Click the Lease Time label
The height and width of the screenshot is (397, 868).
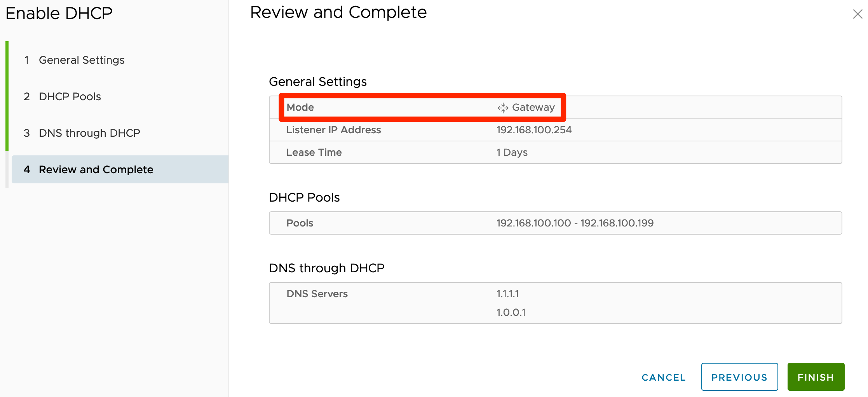[314, 153]
